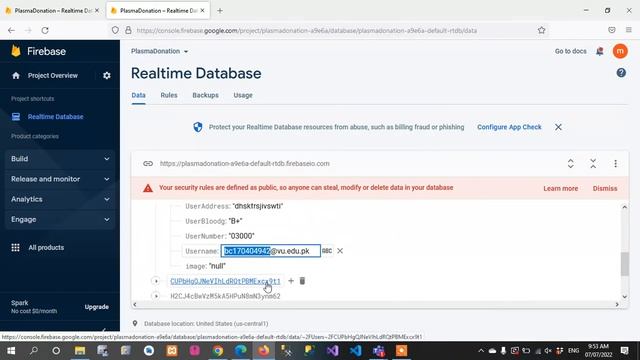
Task: Click the UserNumber value "03000"
Action: (242, 236)
